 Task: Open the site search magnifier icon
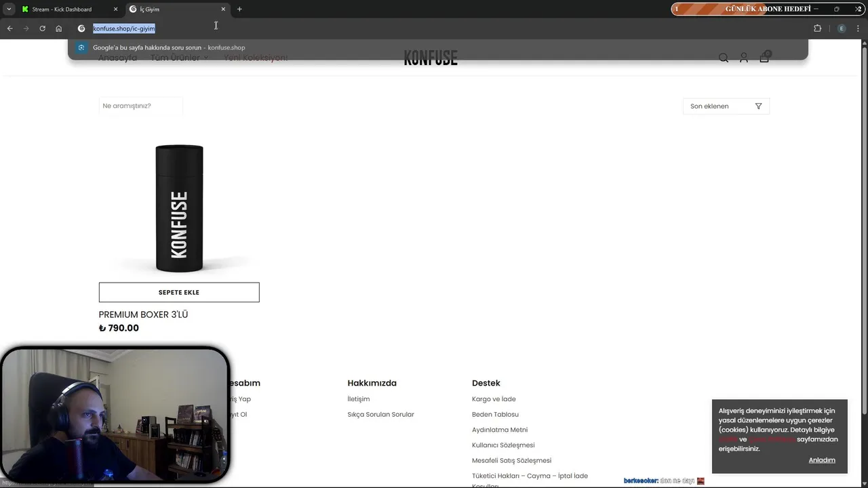pyautogui.click(x=724, y=58)
